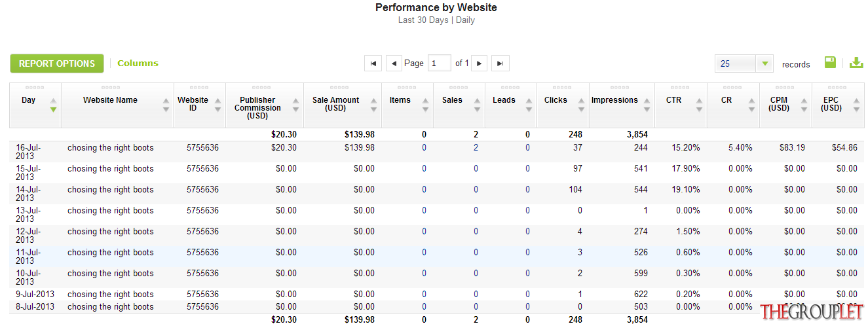Viewport: 868px width, 324px height.
Task: Sort by the Sales column arrows
Action: coord(478,105)
